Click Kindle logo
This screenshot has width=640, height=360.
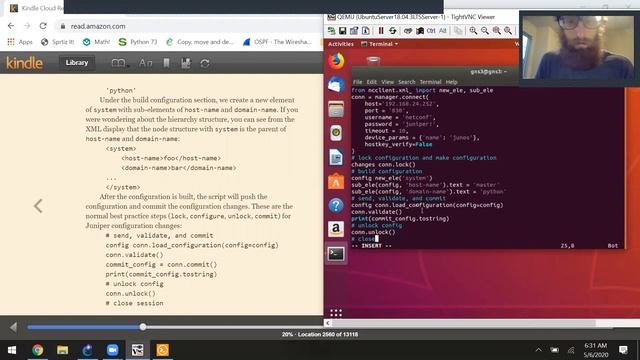pos(24,63)
